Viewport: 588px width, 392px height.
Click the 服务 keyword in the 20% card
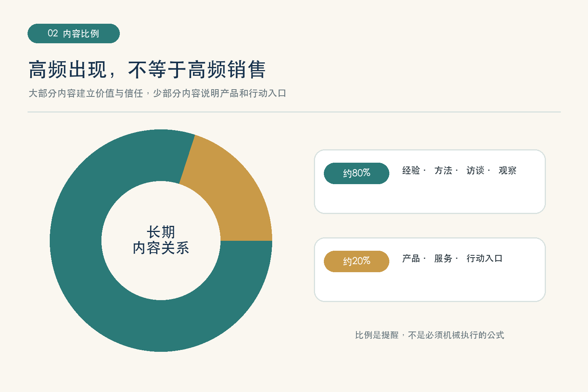point(443,258)
